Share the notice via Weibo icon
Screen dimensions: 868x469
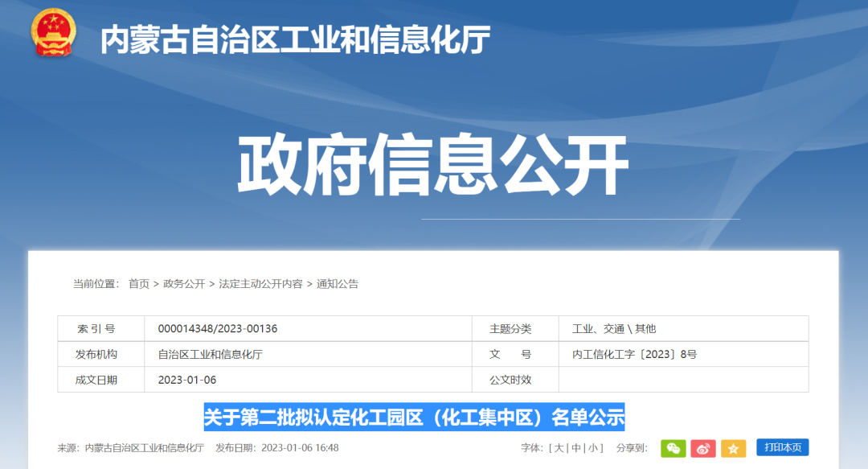[703, 448]
